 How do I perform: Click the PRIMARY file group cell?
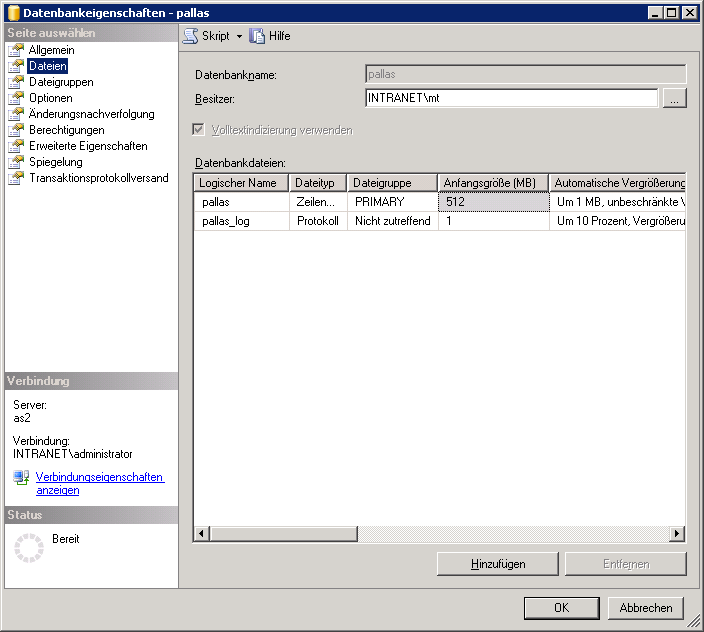tap(393, 202)
